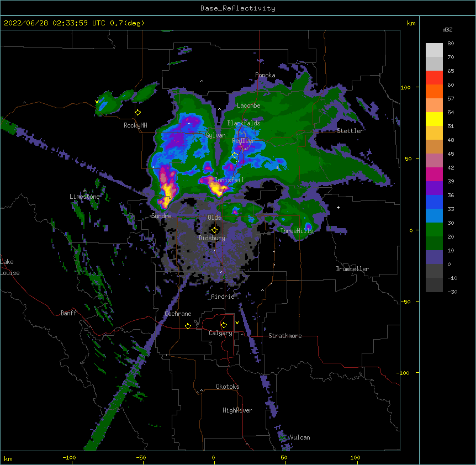Click the HighRiver label
This screenshot has width=476, height=465.
pos(237,410)
